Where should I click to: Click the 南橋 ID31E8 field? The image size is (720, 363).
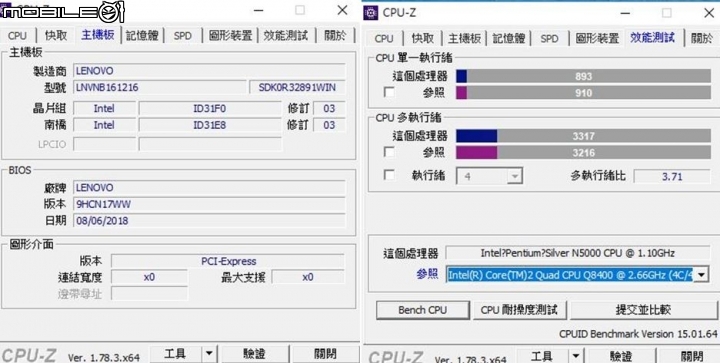(x=210, y=125)
